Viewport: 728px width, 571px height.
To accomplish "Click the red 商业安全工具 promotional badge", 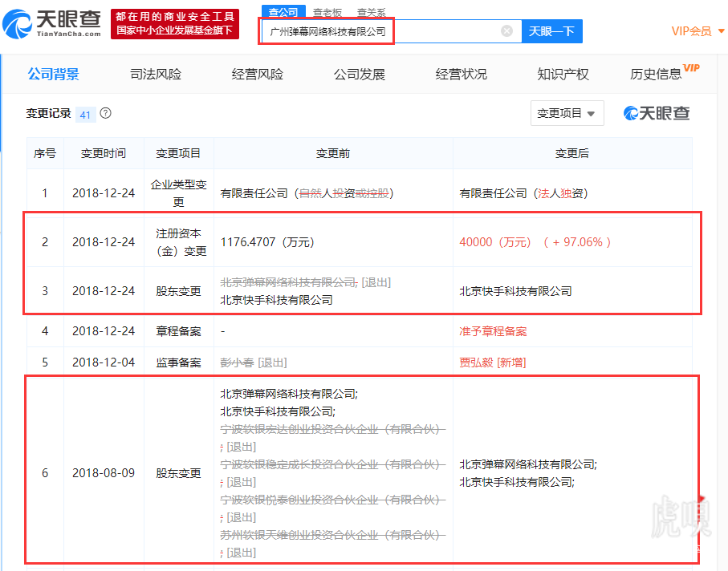I will pyautogui.click(x=173, y=23).
